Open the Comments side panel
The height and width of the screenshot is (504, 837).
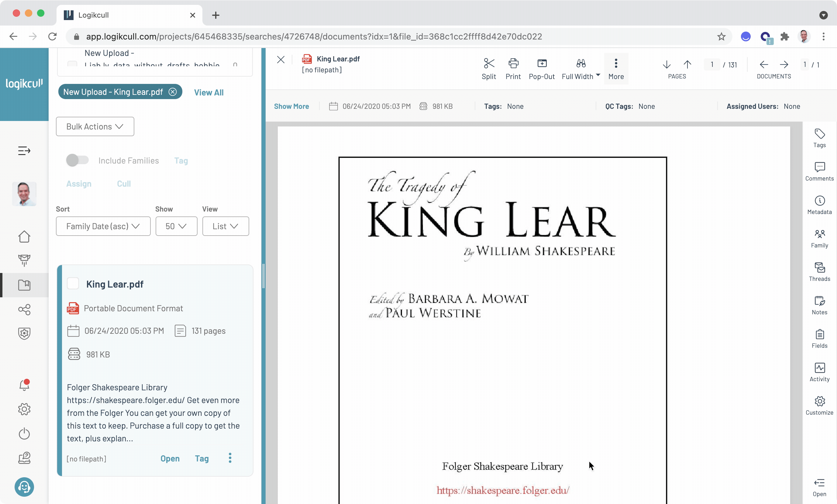[x=819, y=172]
